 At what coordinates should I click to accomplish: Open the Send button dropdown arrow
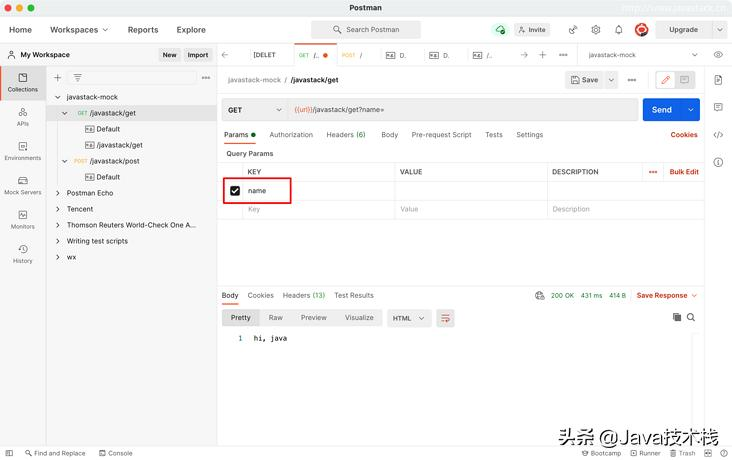click(x=690, y=110)
